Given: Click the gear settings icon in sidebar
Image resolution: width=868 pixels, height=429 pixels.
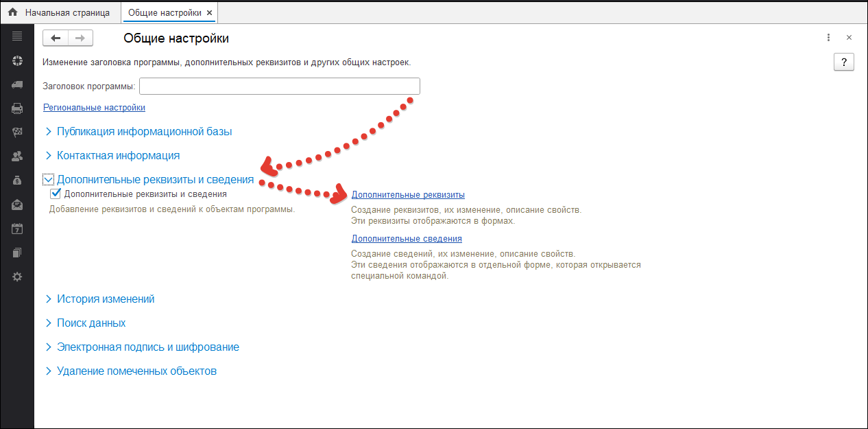Looking at the screenshot, I should click(17, 277).
